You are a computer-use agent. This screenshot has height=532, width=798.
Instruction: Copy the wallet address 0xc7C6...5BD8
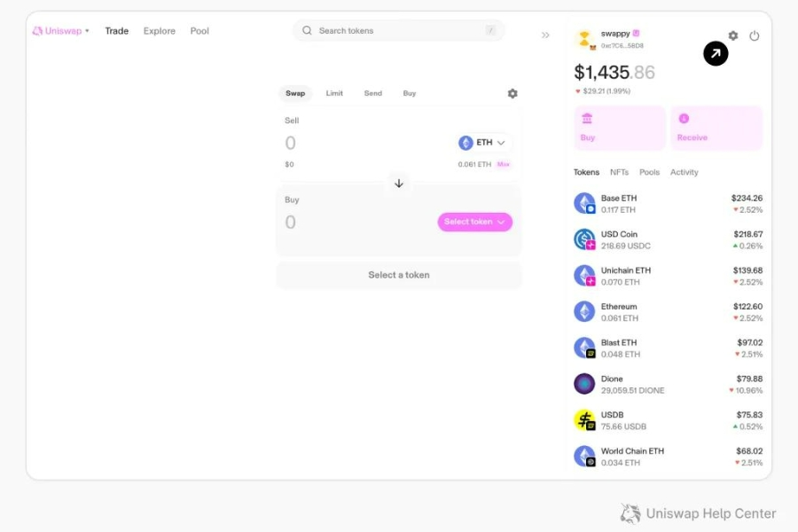[622, 46]
